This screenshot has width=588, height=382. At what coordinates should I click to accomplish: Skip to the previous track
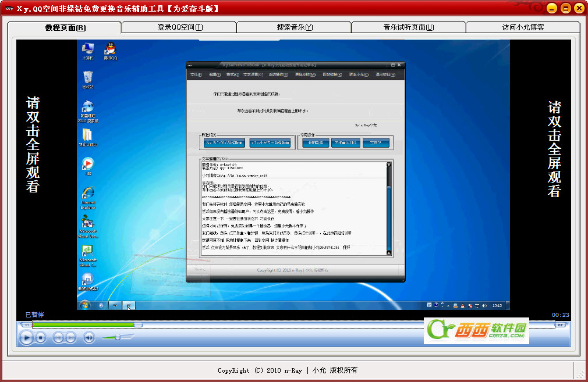pos(58,338)
